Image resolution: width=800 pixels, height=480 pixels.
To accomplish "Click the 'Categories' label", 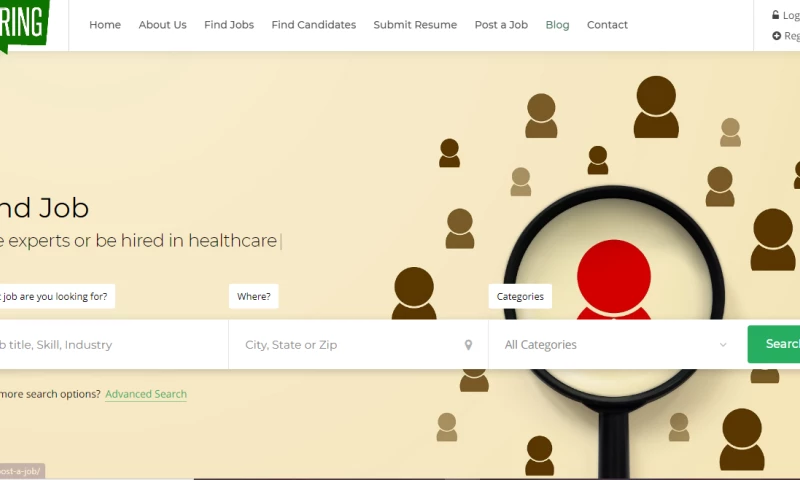I will tap(520, 296).
